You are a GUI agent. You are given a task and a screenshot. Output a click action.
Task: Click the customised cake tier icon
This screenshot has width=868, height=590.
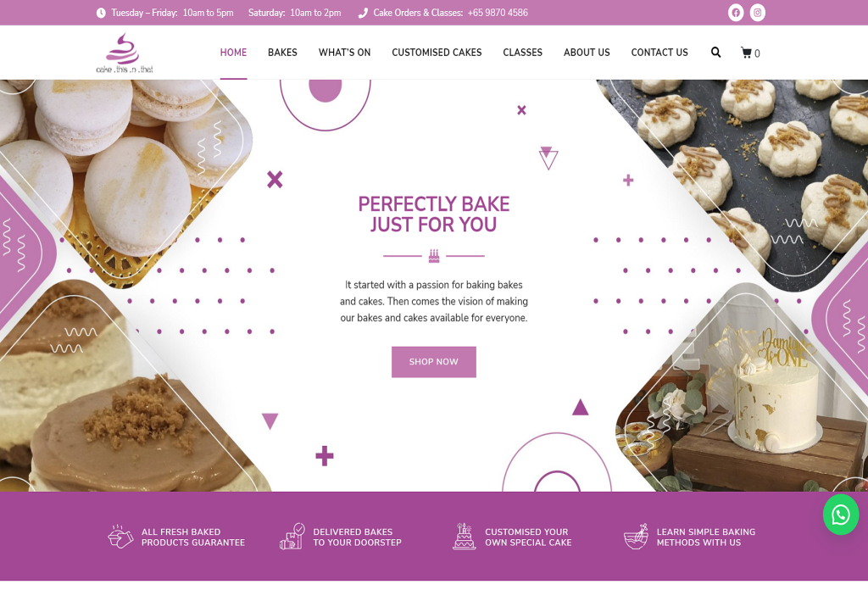(464, 537)
